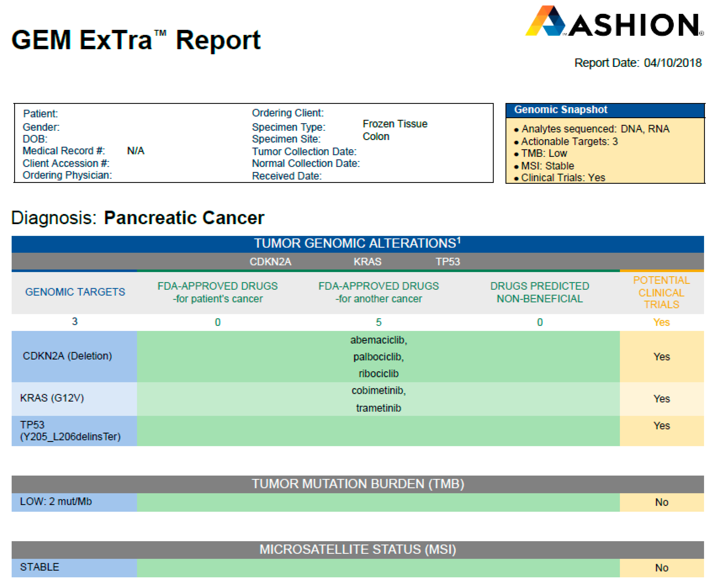Select the CDKN2A column header
The image size is (713, 588).
coord(270,262)
